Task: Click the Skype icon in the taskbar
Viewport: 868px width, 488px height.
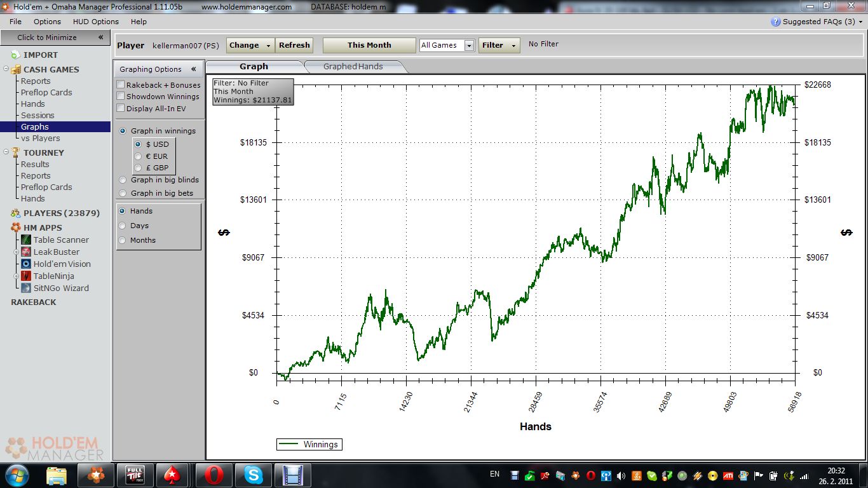Action: pyautogui.click(x=254, y=475)
